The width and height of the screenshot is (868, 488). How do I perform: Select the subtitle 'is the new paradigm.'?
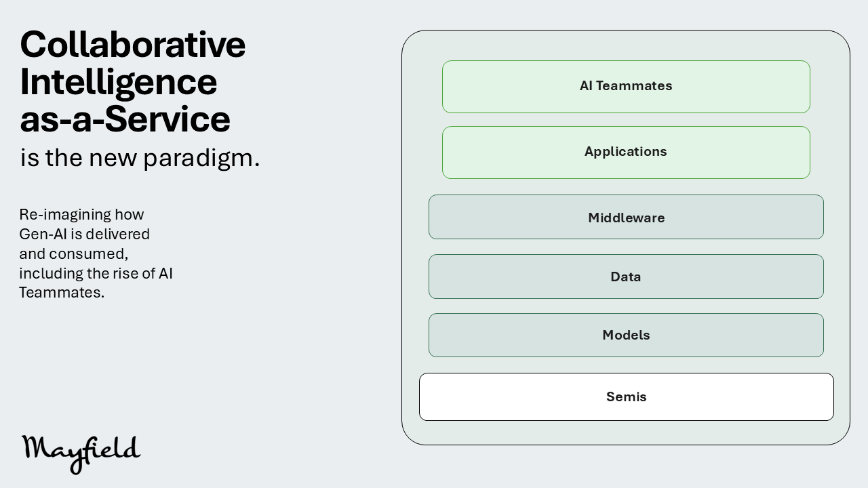tap(140, 157)
